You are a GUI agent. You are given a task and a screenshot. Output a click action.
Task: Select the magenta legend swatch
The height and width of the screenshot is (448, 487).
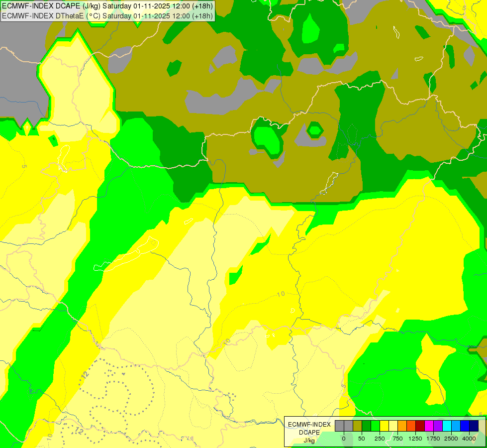pyautogui.click(x=429, y=426)
